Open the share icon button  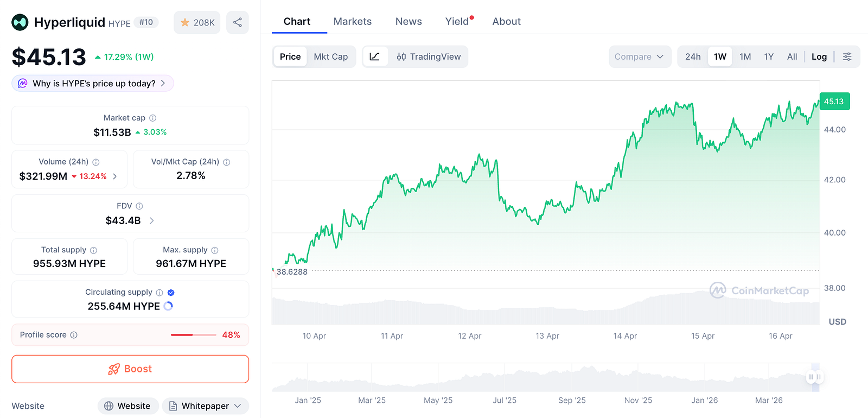(238, 22)
